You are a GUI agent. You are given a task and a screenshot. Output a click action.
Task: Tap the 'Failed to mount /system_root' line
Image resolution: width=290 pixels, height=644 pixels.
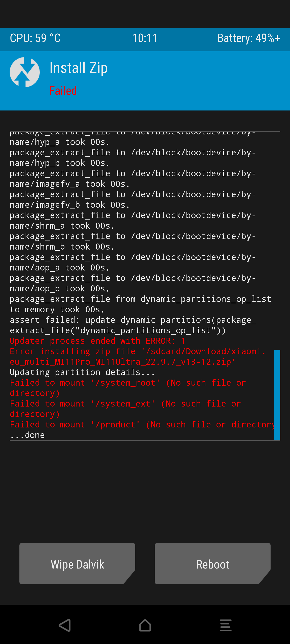[x=128, y=388]
